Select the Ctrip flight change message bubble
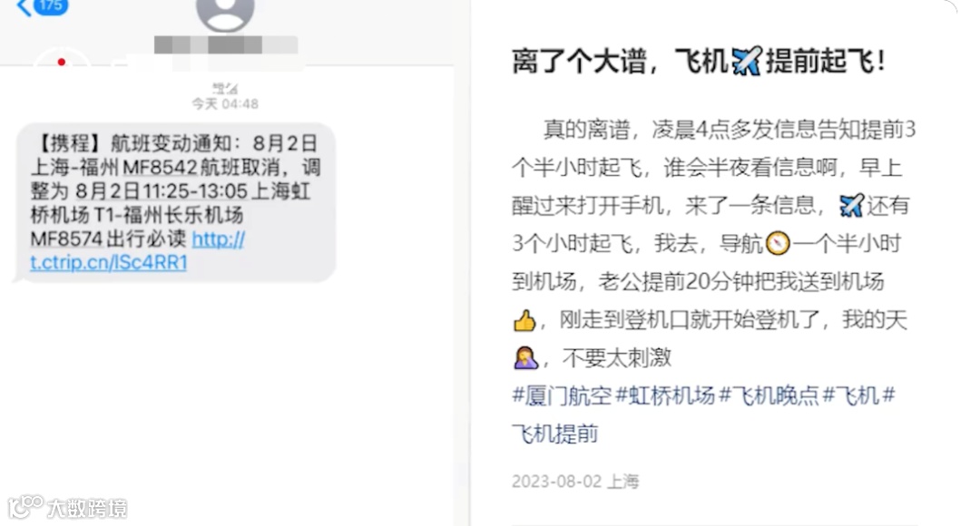The width and height of the screenshot is (980, 526). coord(175,202)
